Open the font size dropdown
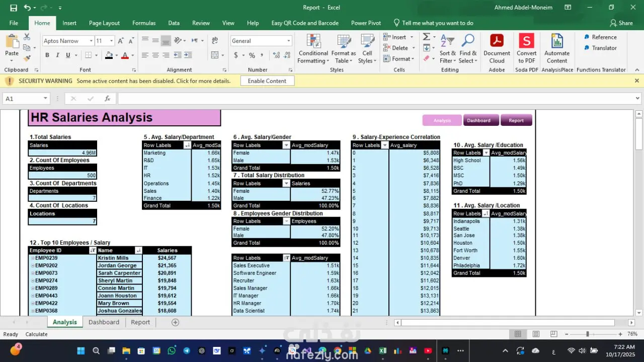This screenshot has height=362, width=644. coord(112,41)
